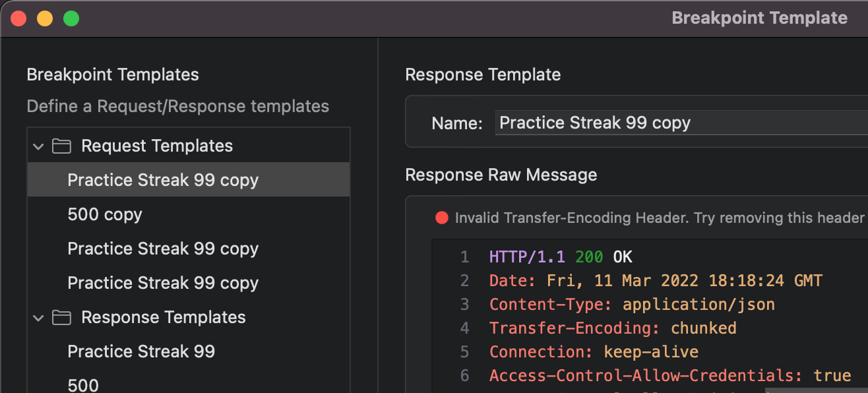Click the Request Templates folder icon

tap(61, 146)
